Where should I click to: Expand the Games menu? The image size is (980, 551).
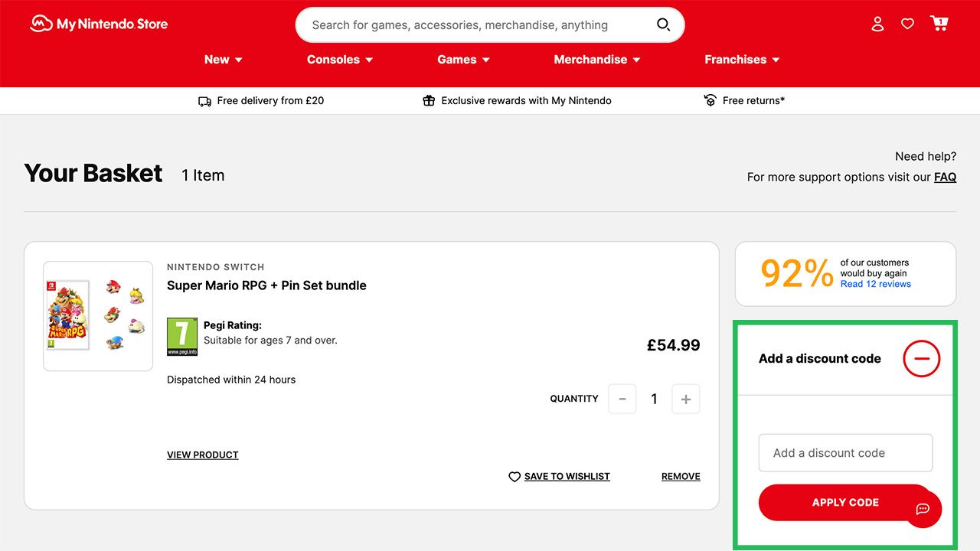pyautogui.click(x=463, y=60)
